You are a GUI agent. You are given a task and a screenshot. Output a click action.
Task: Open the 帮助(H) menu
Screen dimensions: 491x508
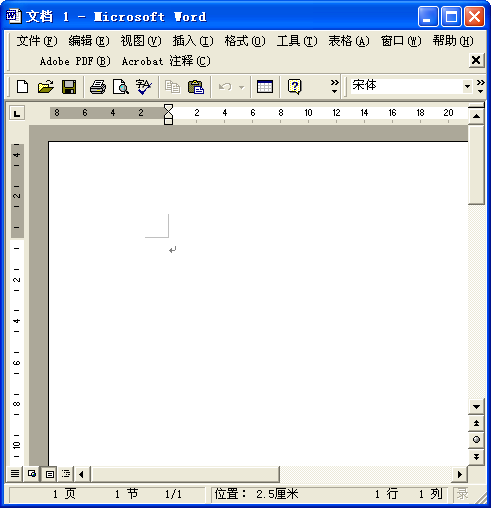point(453,41)
